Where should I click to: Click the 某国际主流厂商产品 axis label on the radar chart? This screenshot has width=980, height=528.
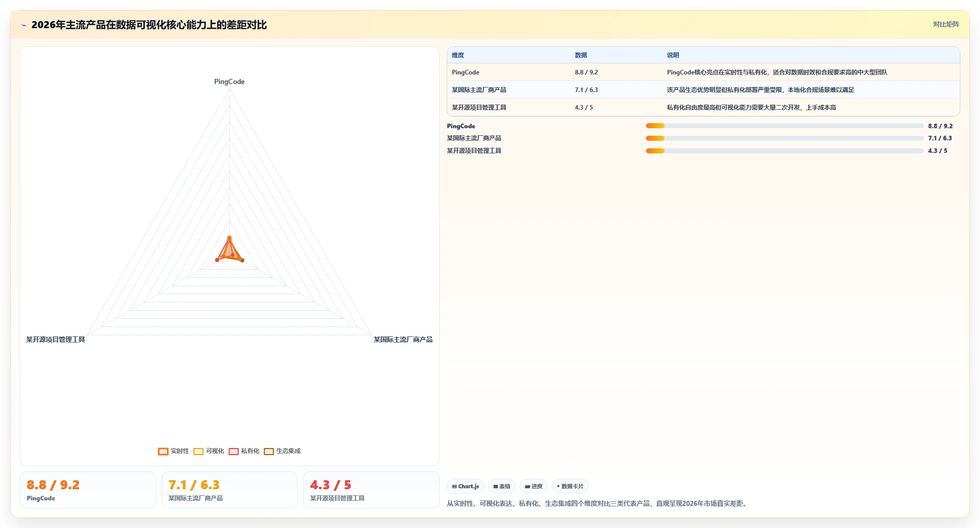tap(403, 340)
